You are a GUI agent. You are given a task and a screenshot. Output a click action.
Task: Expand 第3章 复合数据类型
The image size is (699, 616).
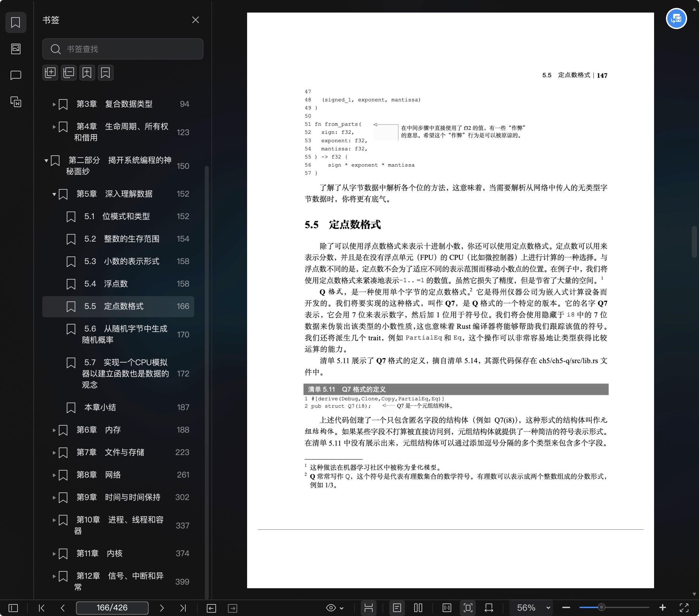click(x=54, y=104)
